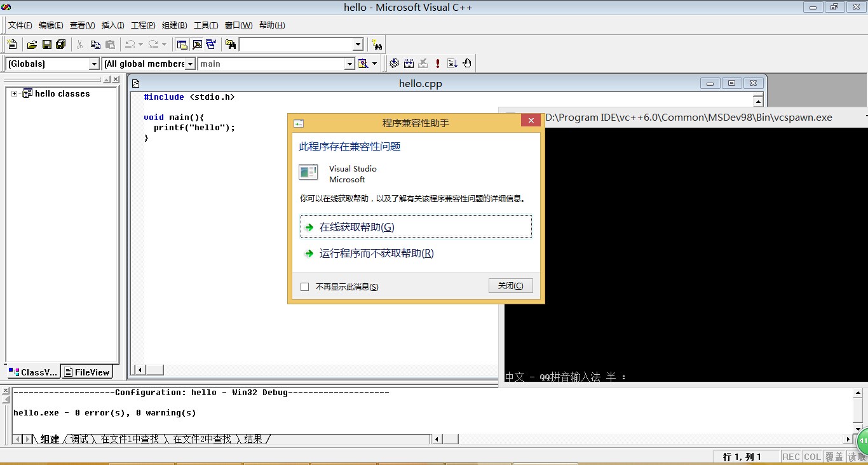The image size is (868, 465).
Task: Undo the last action via toolbar arrow
Action: [x=130, y=44]
